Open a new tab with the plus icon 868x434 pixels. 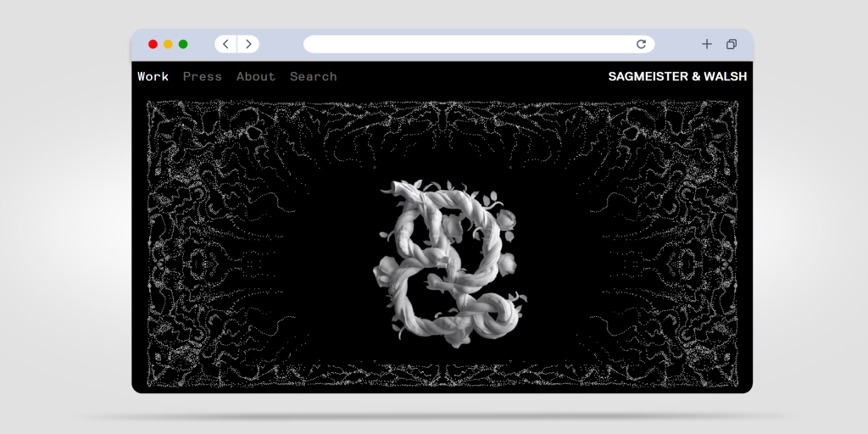point(707,44)
